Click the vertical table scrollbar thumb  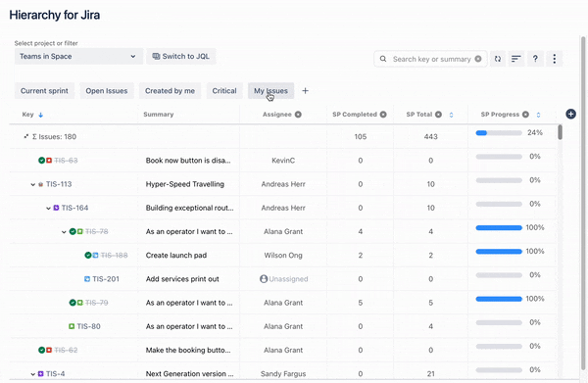tap(560, 132)
